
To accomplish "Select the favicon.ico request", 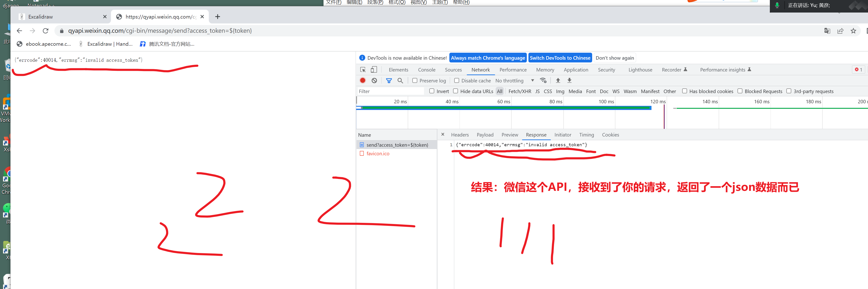I will [x=378, y=153].
